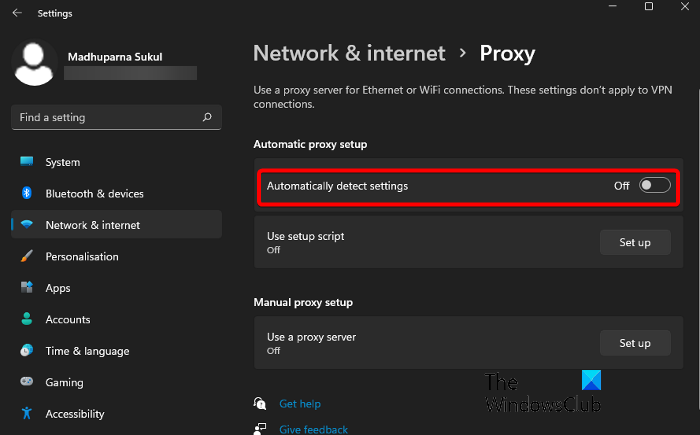Click the Personalisation paintbrush icon
The image size is (700, 435).
[27, 257]
